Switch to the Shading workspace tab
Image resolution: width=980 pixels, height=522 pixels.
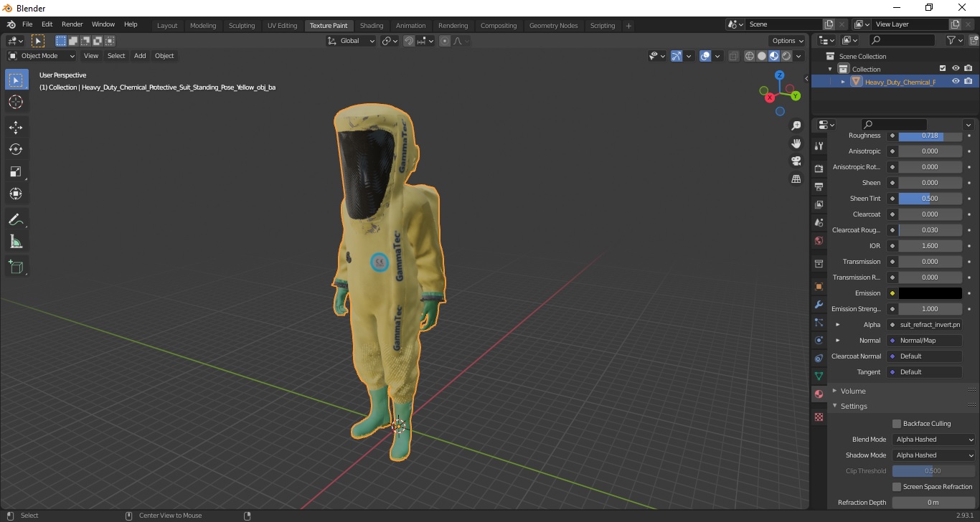pyautogui.click(x=372, y=26)
